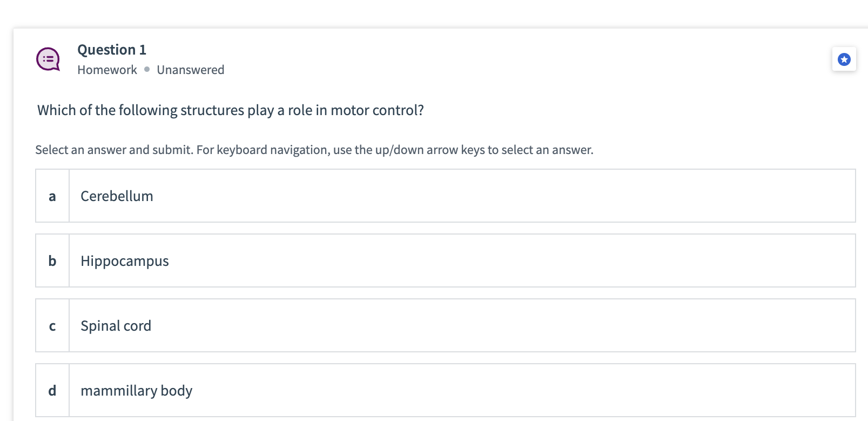Click the keyboard navigation instruction text
The image size is (868, 421).
click(314, 150)
